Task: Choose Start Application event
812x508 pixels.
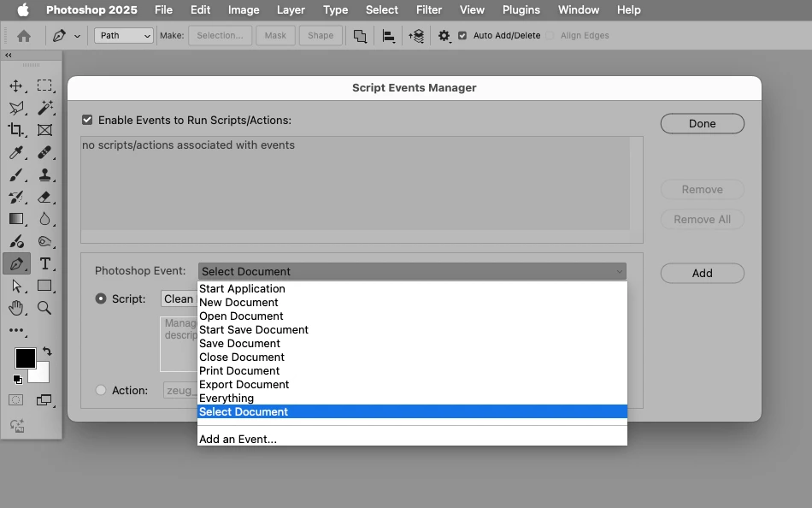Action: pos(412,289)
